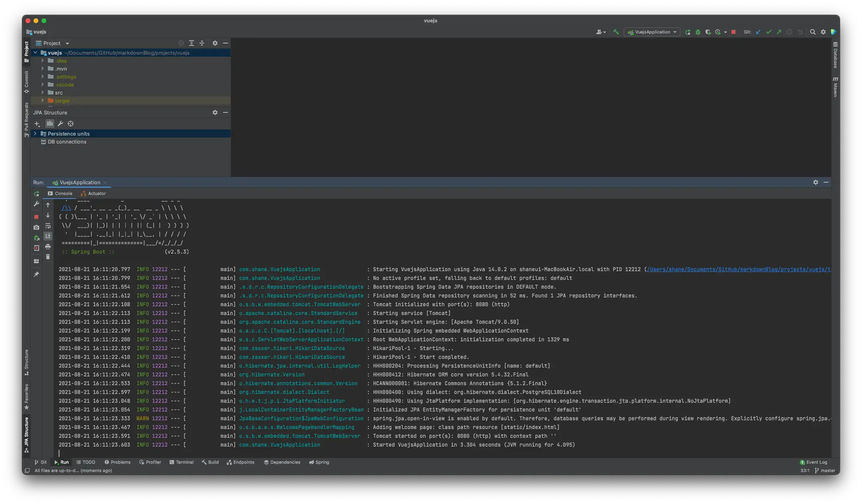Pin the Run tab with the pin icon

[36, 274]
